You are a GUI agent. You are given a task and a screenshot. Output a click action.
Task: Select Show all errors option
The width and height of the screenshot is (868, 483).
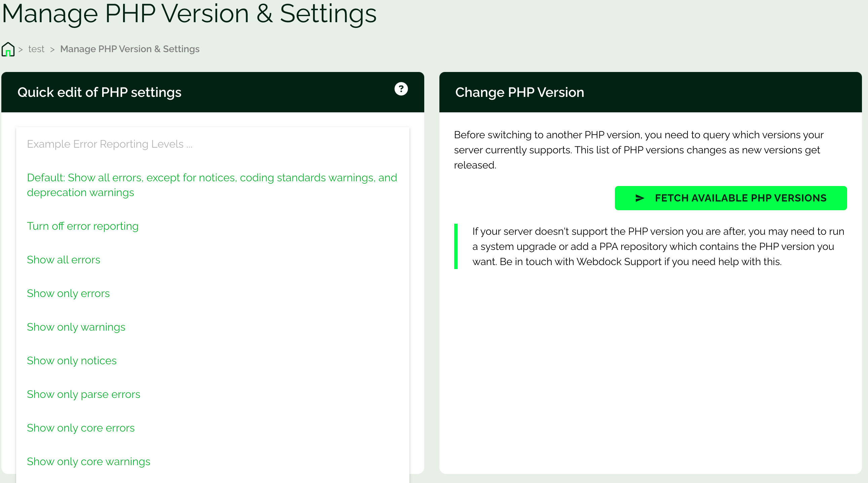(63, 260)
